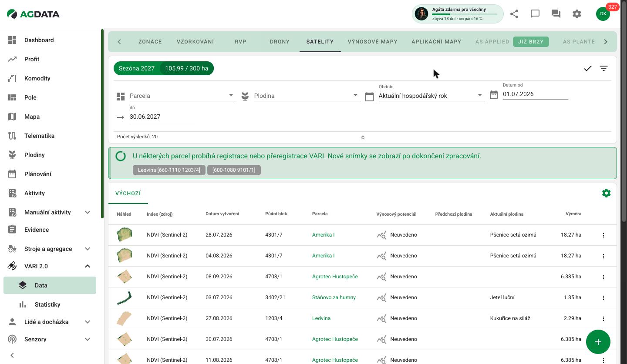Open the filter list icon

point(603,68)
